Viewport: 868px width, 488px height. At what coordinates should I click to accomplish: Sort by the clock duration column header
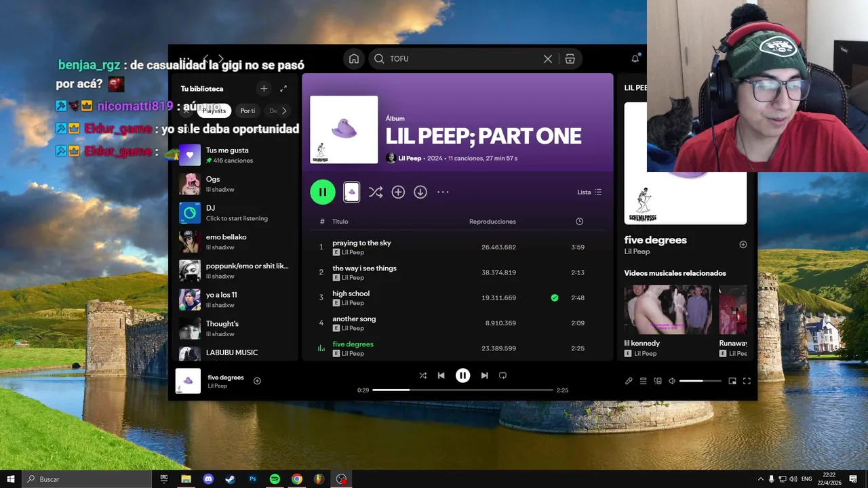click(579, 222)
